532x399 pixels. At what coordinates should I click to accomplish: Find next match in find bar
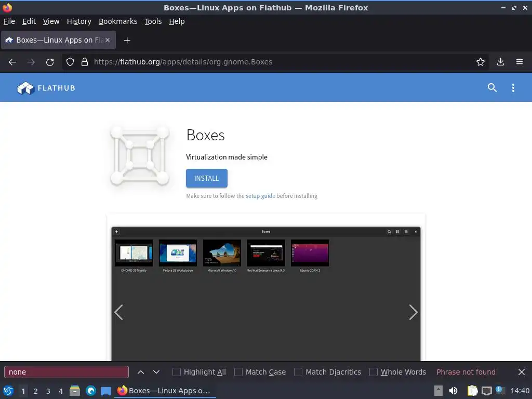pos(156,372)
